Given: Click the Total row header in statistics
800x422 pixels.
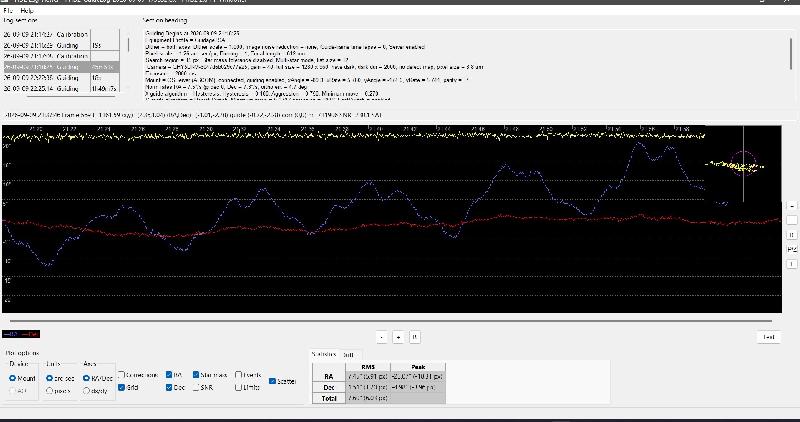Looking at the screenshot, I should tap(329, 398).
